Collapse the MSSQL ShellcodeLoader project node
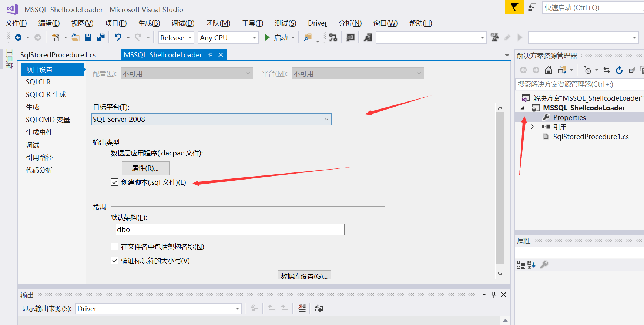 [523, 108]
